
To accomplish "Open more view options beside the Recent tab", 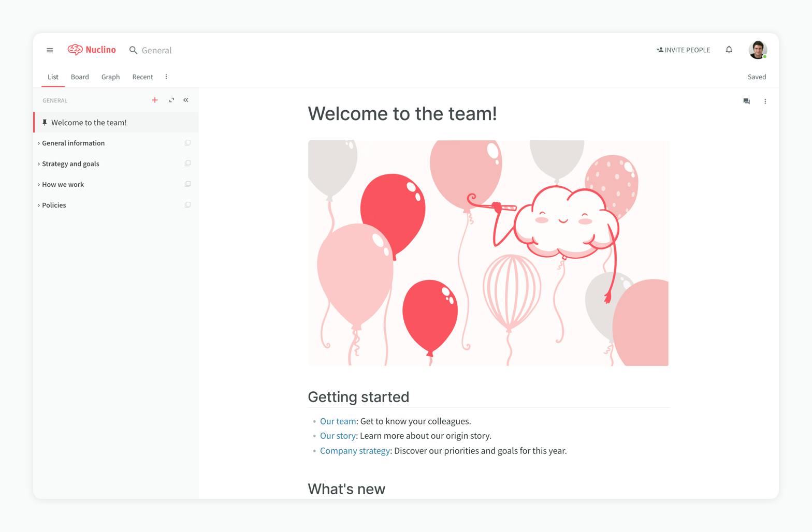I will 166,77.
